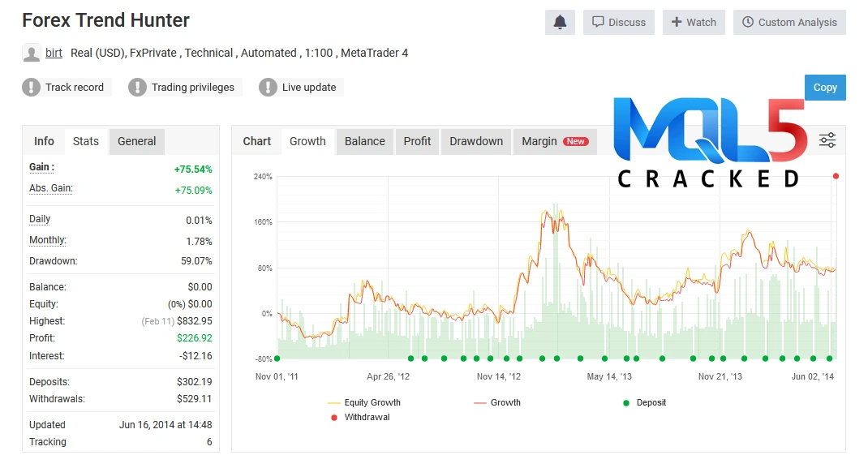
Task: Click the 'Gain :' label
Action: tap(41, 167)
